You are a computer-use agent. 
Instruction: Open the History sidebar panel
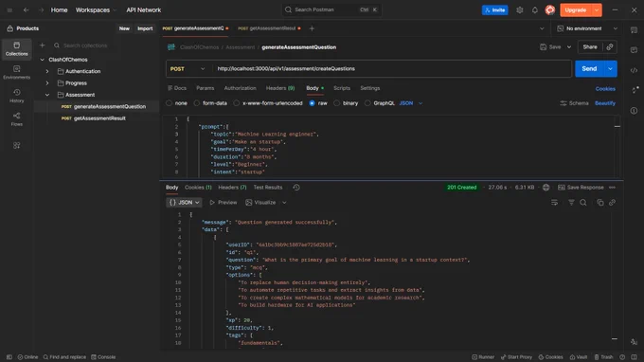(16, 96)
